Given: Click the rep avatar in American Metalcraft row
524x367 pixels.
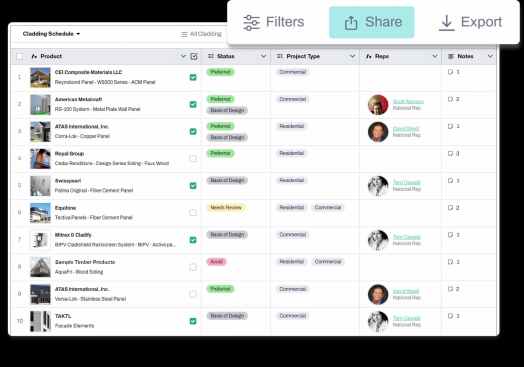Looking at the screenshot, I should [x=378, y=105].
